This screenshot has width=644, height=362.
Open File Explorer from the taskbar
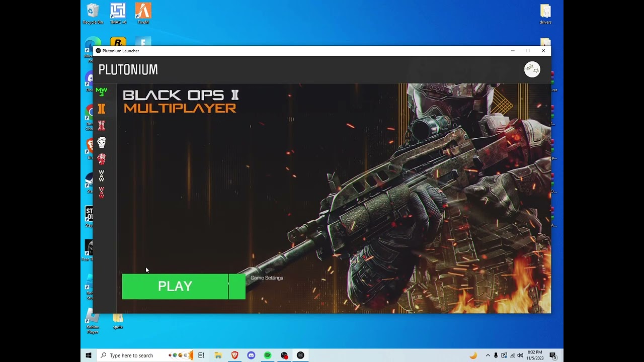tap(218, 355)
